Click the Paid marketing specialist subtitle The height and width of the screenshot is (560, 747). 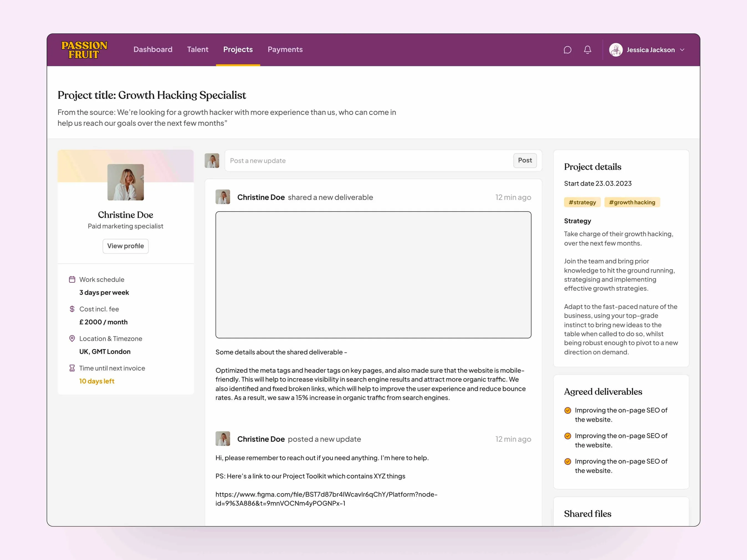126,226
